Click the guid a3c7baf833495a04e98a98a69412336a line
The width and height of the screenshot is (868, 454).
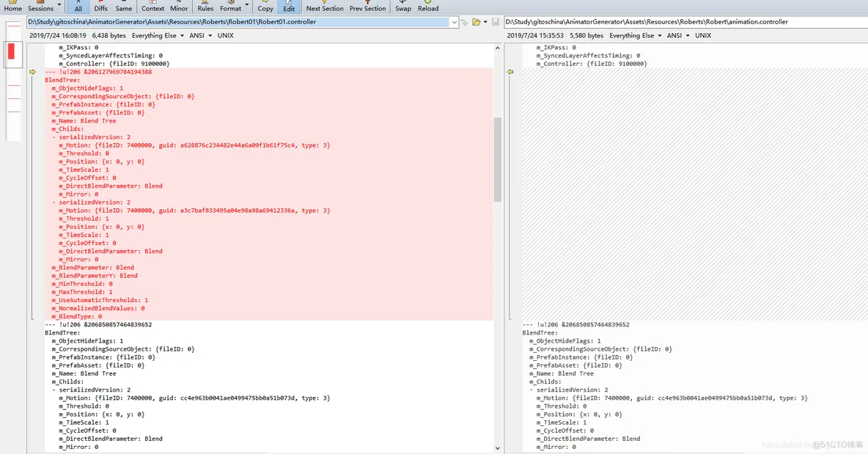point(194,210)
